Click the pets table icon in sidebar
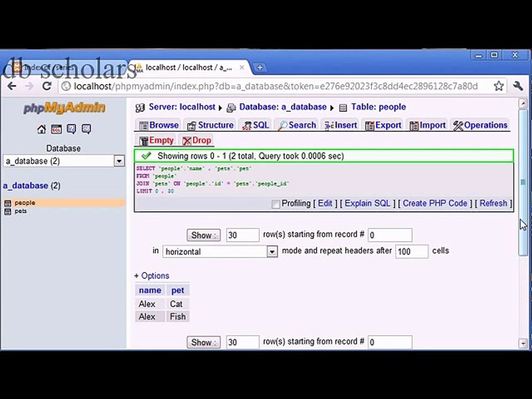532x399 pixels. [8, 212]
